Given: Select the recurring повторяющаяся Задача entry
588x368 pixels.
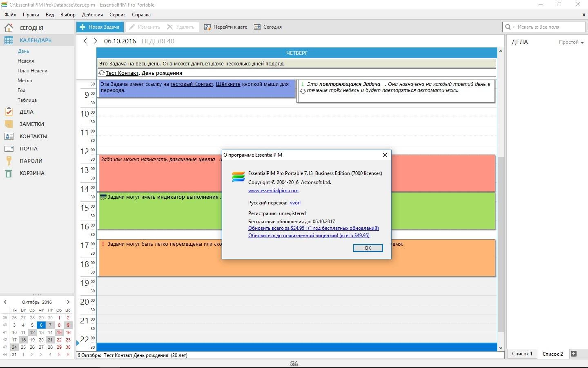Looking at the screenshot, I should pyautogui.click(x=396, y=91).
